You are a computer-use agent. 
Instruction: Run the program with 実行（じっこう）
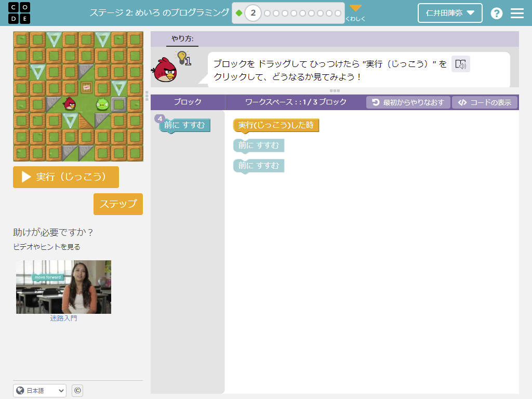(66, 177)
